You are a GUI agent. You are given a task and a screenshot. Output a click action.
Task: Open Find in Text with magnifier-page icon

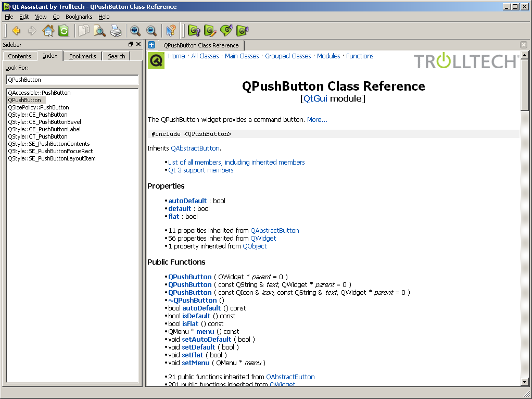coord(99,31)
